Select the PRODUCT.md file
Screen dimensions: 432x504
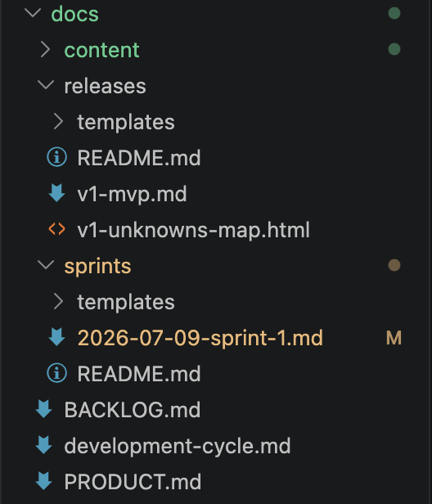click(x=133, y=481)
